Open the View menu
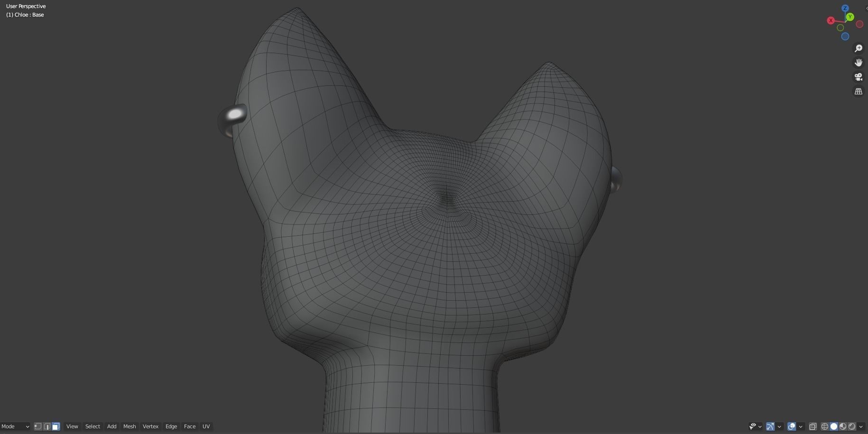 [72, 426]
